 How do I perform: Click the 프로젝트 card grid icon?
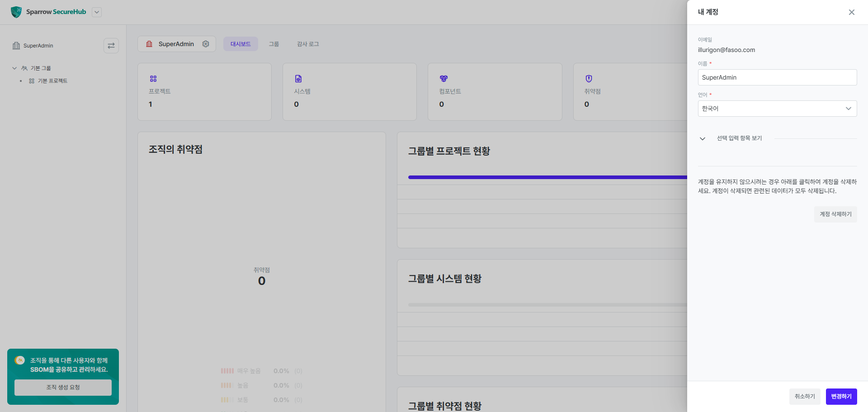click(153, 79)
